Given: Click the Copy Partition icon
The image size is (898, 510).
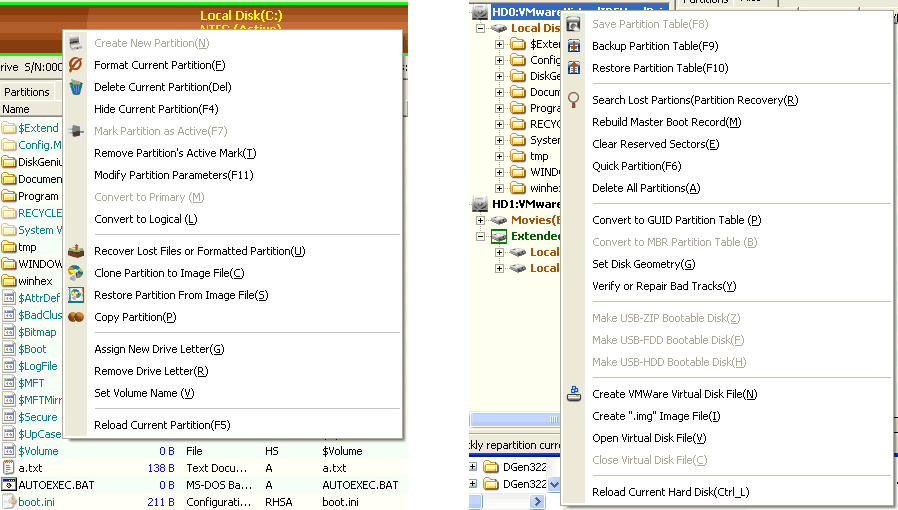Looking at the screenshot, I should pyautogui.click(x=76, y=317).
